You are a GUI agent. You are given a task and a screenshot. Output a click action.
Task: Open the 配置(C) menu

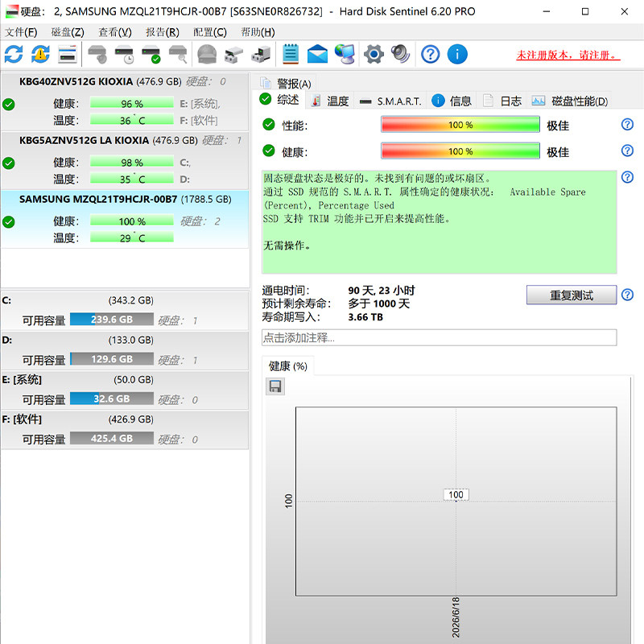[210, 32]
